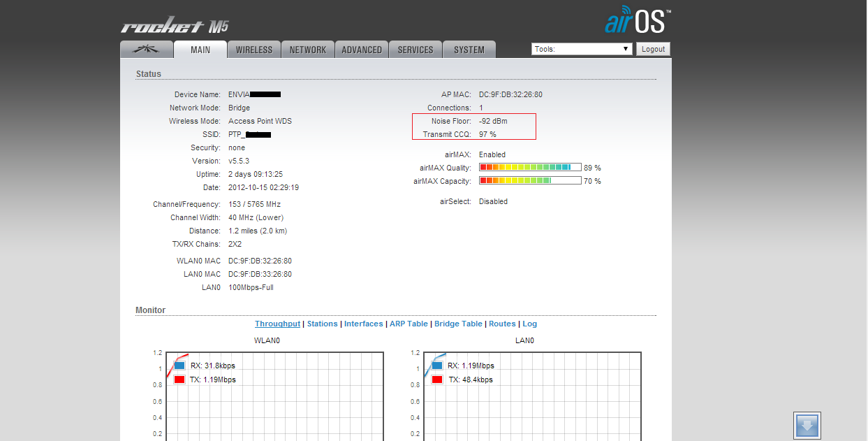Go to the ADVANCED tab
The image size is (868, 441).
(362, 50)
